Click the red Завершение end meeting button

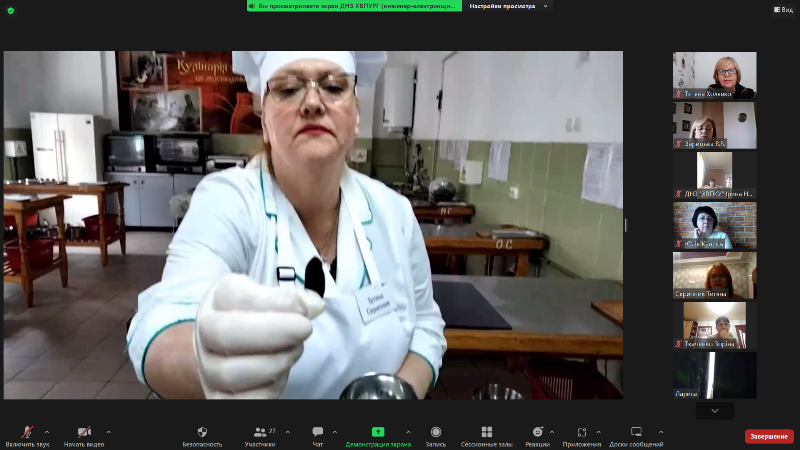click(769, 436)
